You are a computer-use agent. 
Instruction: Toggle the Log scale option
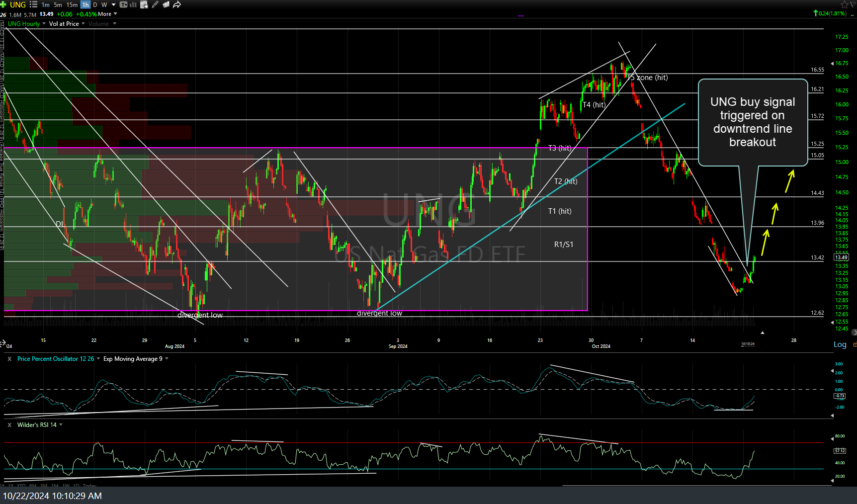(x=840, y=344)
